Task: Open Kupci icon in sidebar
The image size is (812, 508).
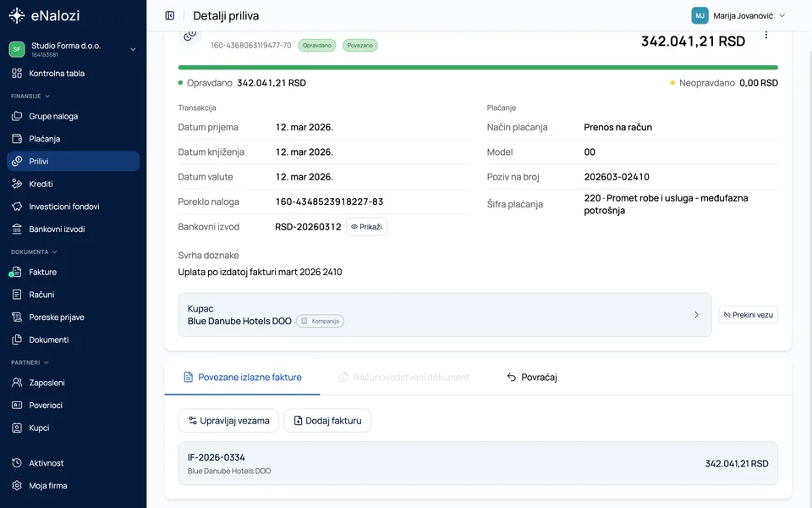Action: pyautogui.click(x=17, y=428)
